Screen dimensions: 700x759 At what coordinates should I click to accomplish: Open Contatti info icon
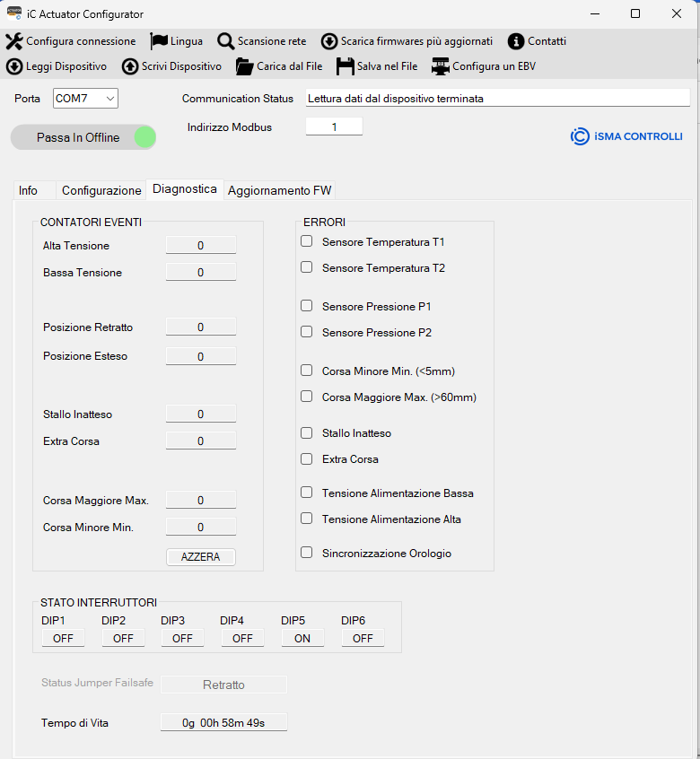coord(516,41)
